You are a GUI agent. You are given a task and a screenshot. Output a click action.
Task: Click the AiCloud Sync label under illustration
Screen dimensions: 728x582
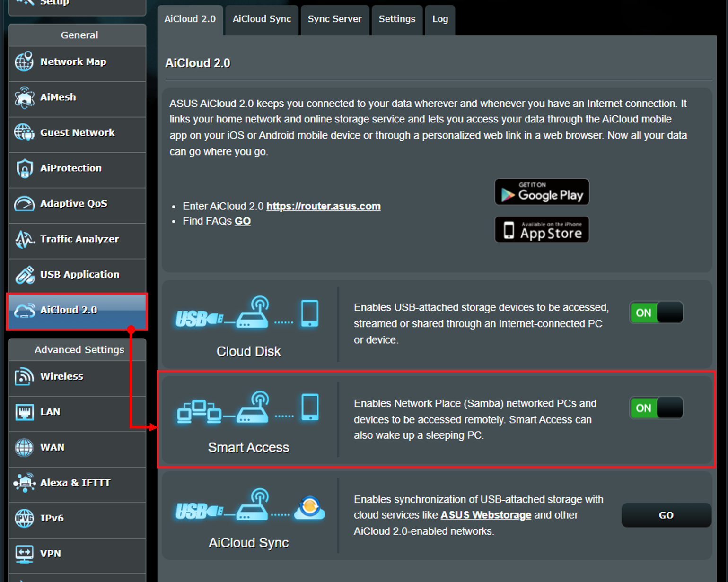click(249, 543)
